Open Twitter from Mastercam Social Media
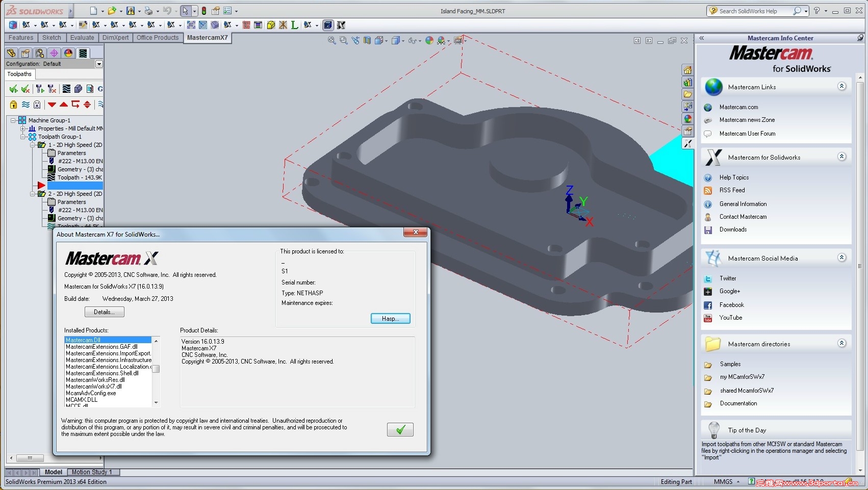The image size is (868, 490). click(x=728, y=278)
